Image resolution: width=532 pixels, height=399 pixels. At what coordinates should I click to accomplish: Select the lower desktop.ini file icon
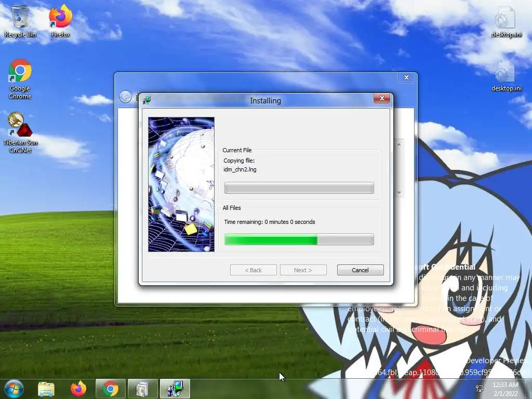pyautogui.click(x=506, y=76)
